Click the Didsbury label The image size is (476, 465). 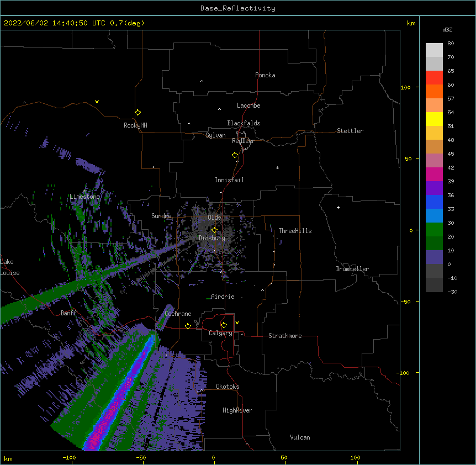212,238
